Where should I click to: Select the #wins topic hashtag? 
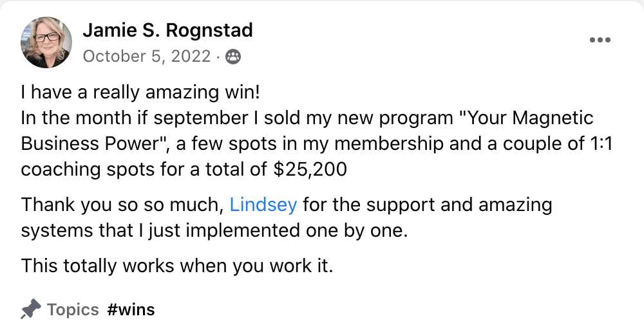coord(131,309)
